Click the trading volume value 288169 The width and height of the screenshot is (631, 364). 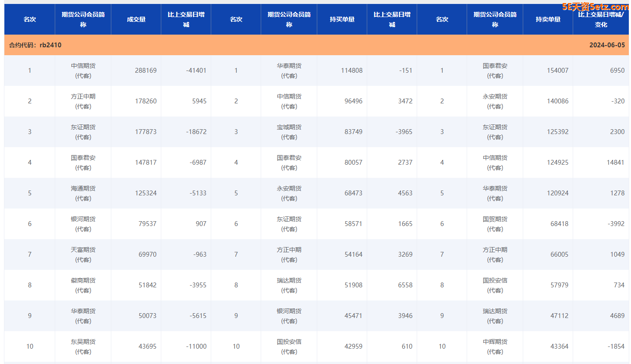[x=145, y=71]
